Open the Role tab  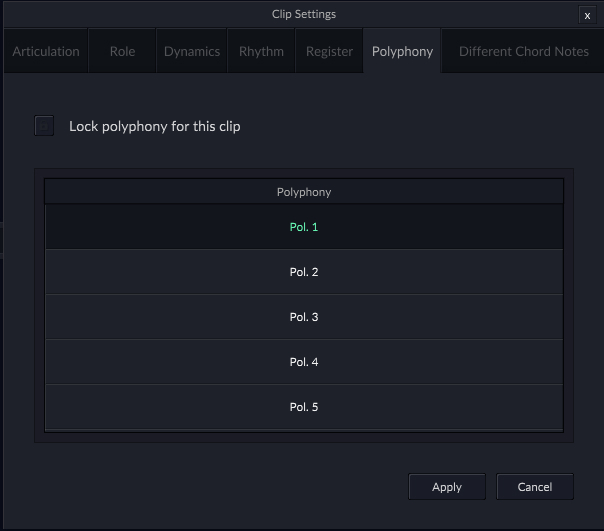[122, 52]
